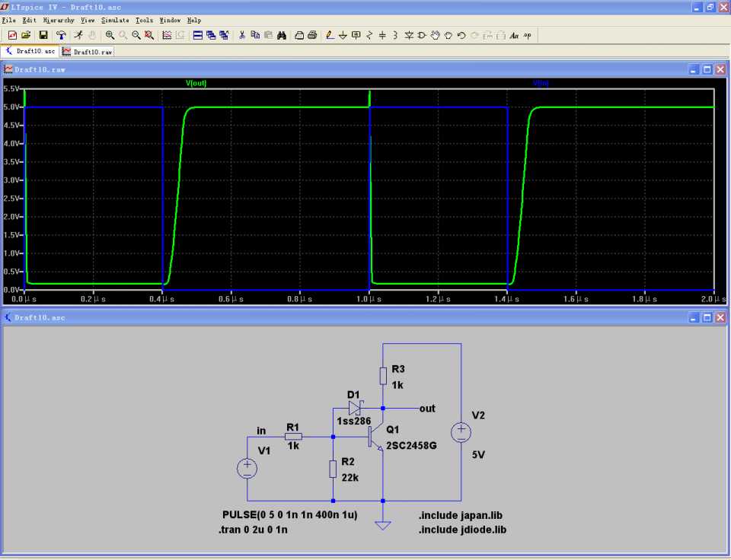The height and width of the screenshot is (560, 731).
Task: Place a Ground symbol
Action: point(343,36)
